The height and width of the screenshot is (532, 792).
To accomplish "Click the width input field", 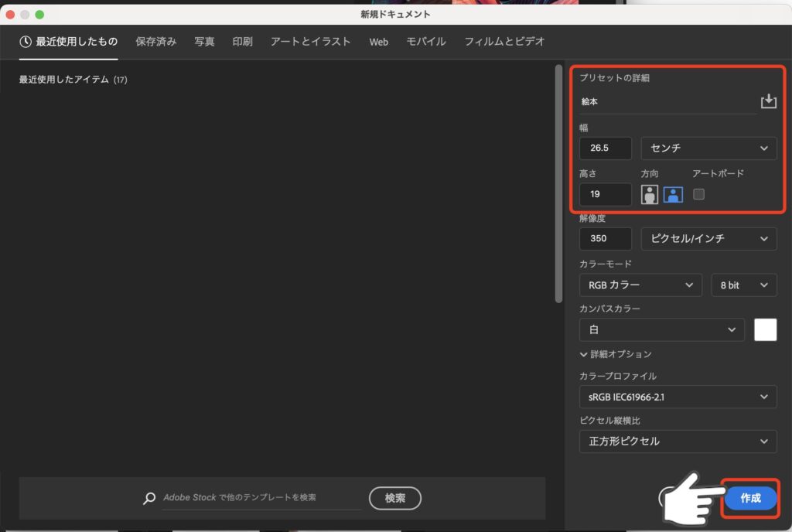I will 606,148.
